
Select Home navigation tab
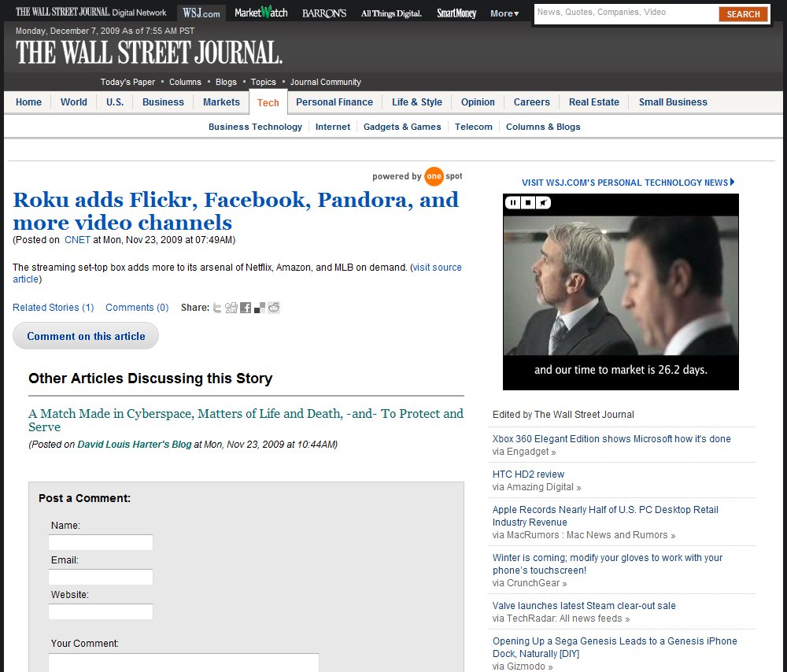28,102
